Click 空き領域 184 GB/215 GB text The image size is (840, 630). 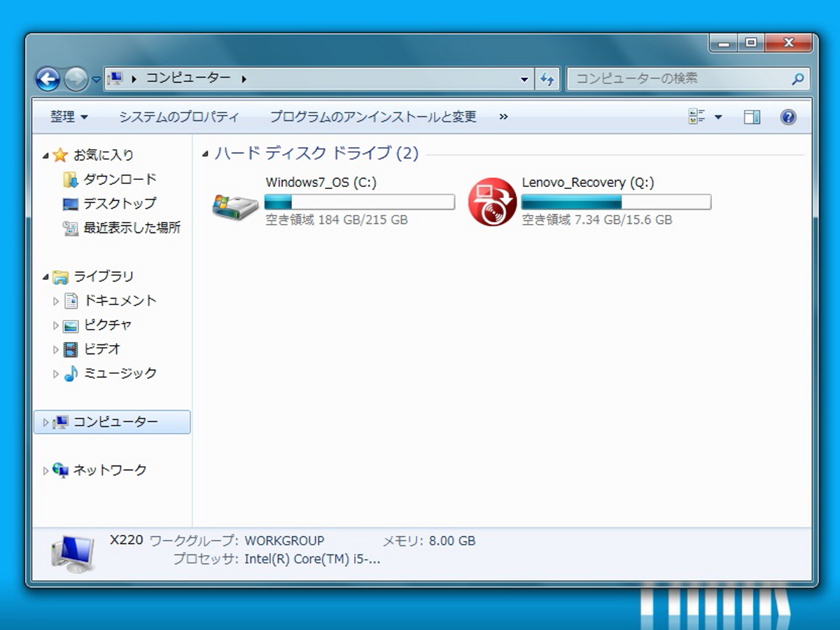[x=337, y=220]
